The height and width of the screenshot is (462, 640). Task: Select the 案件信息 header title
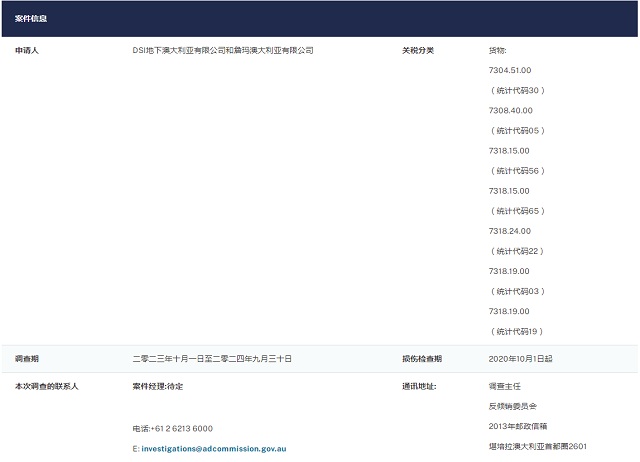[31, 18]
